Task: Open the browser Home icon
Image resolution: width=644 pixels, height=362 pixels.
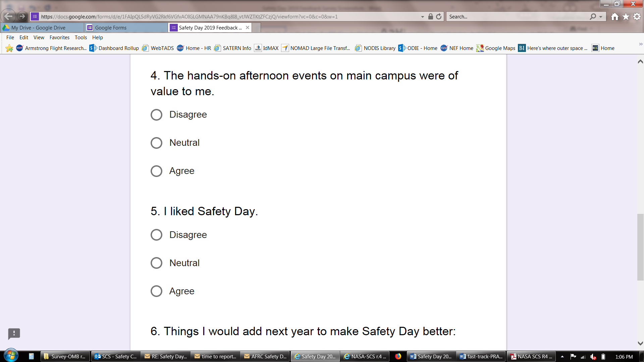Action: pos(614,16)
